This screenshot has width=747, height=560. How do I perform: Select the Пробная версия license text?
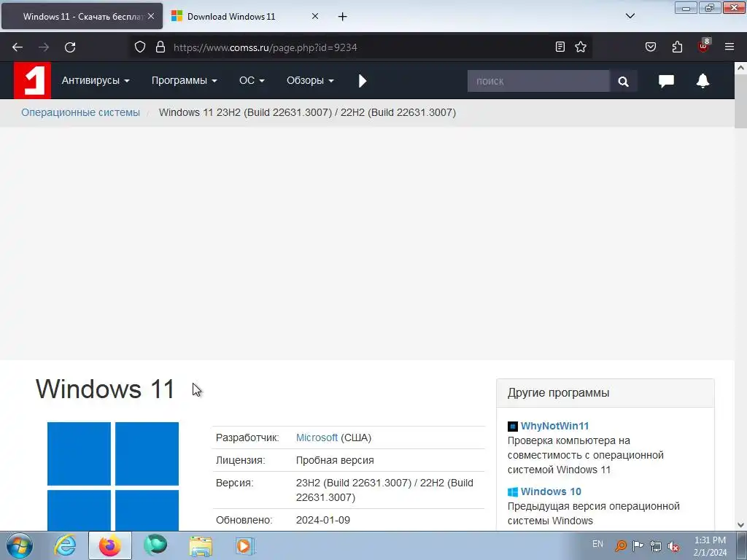click(x=335, y=460)
